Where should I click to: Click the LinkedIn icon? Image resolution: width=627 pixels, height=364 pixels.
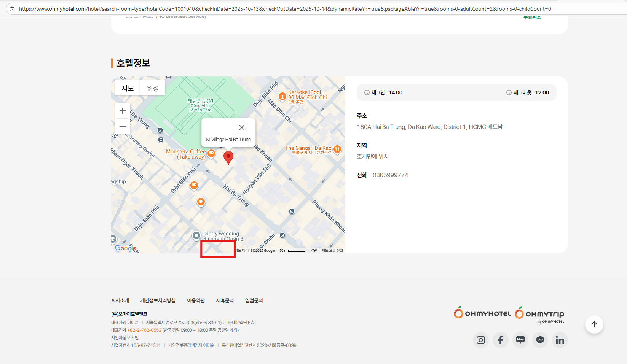pyautogui.click(x=560, y=340)
